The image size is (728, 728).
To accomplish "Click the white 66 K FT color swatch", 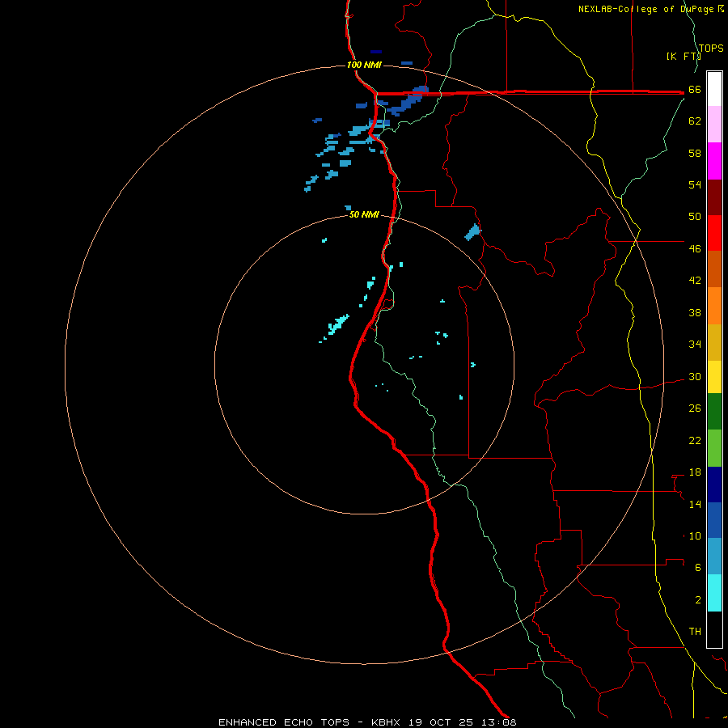I will tap(714, 89).
